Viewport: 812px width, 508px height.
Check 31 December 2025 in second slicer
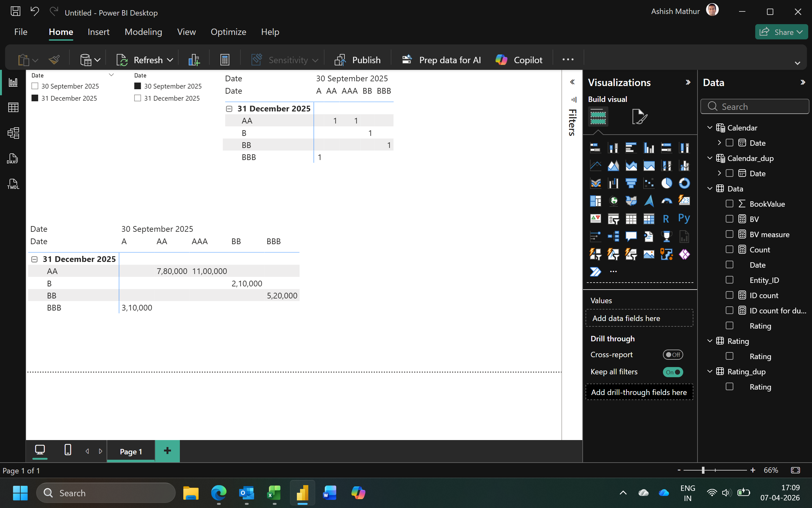pyautogui.click(x=137, y=98)
